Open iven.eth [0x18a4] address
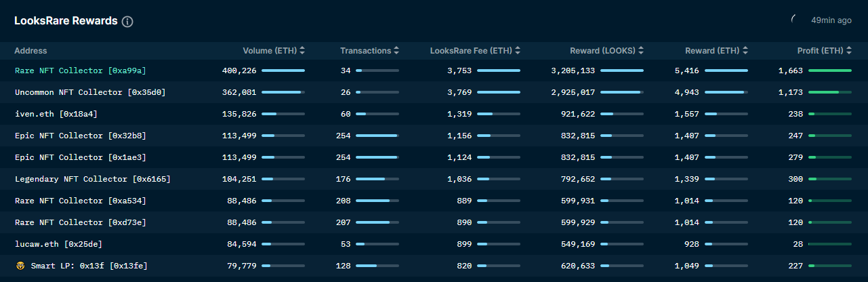868x282 pixels. [x=56, y=114]
